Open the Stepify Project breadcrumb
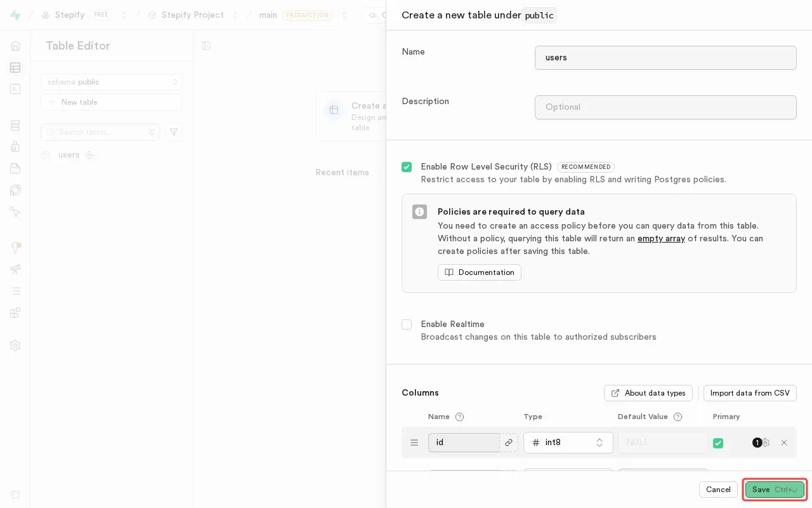This screenshot has width=812, height=508. pos(192,15)
